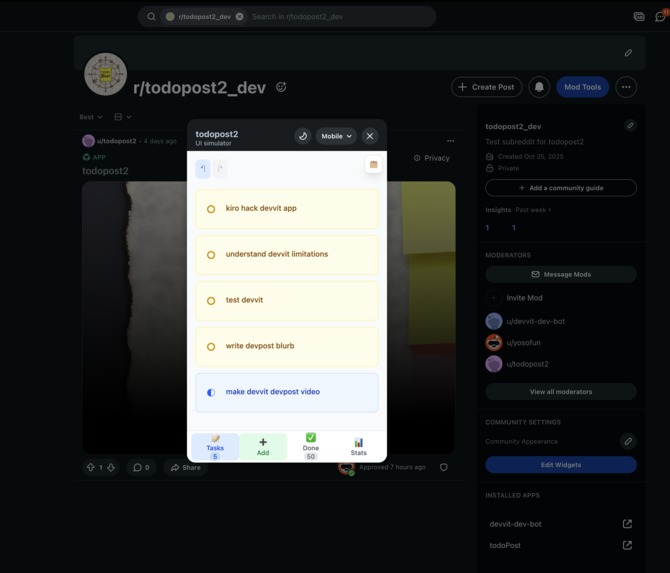Open the post comments button

[141, 467]
